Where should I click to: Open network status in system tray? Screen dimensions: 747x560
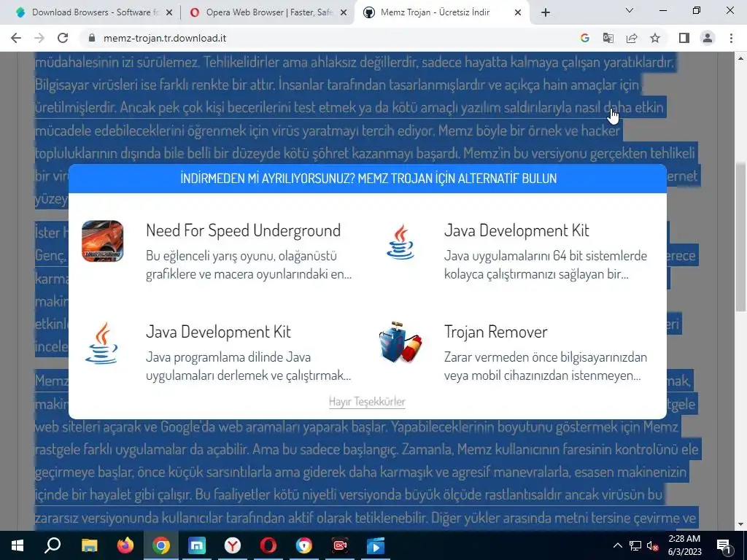coord(635,545)
